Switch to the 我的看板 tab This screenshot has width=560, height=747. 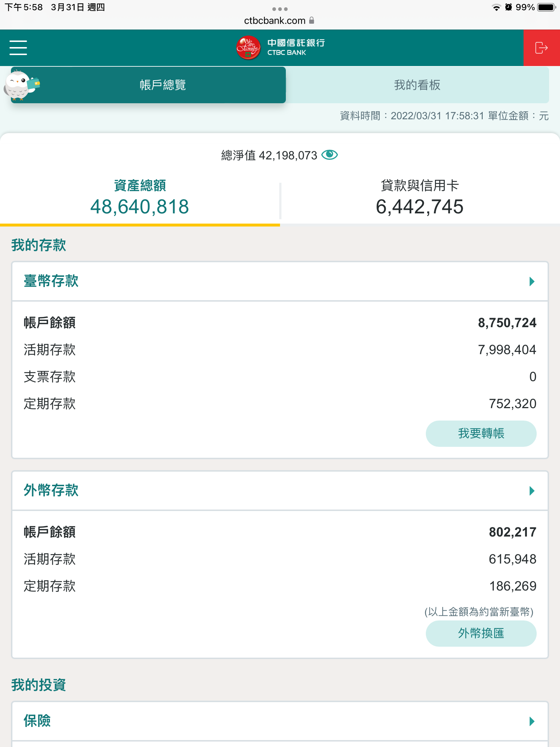pos(417,85)
